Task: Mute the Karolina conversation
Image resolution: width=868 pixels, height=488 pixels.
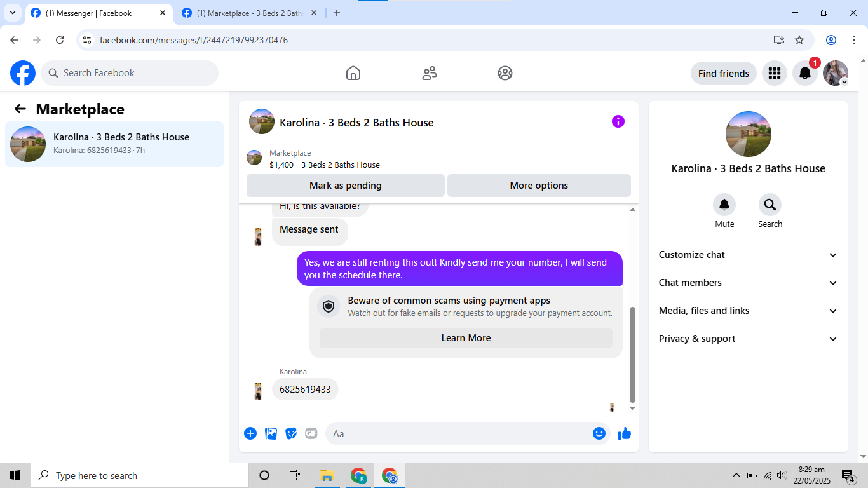Action: [x=724, y=205]
